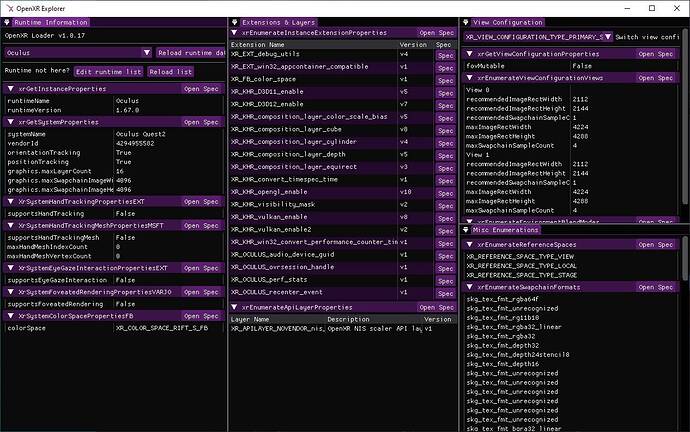
Task: Click the OpenXR Explorer app icon in title bar
Action: pyautogui.click(x=10, y=8)
